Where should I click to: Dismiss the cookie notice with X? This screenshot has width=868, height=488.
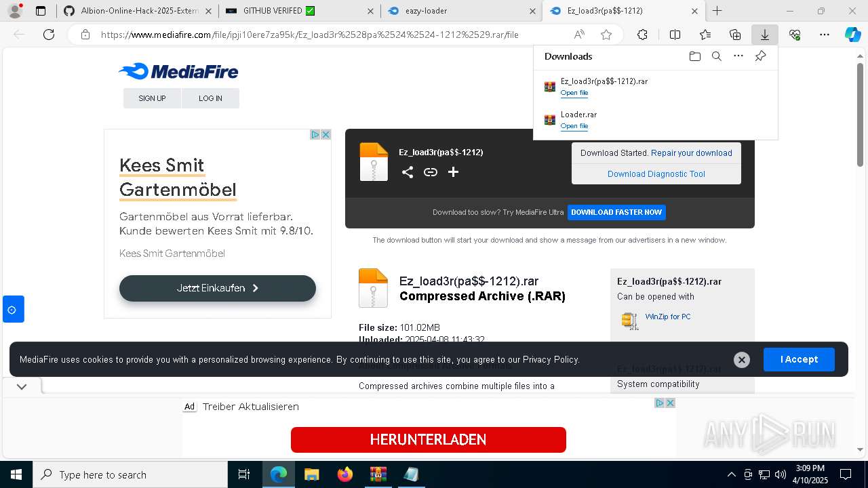click(742, 360)
